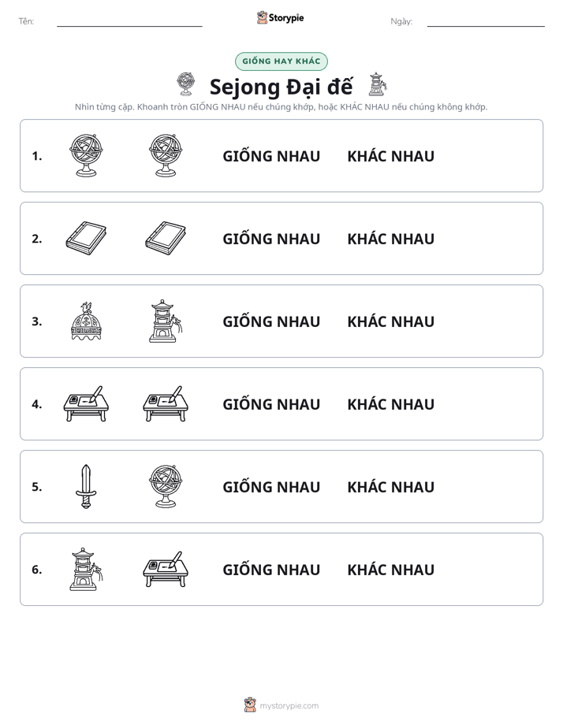Click the GIỐNG HAY KHÁC badge
563x728 pixels.
[x=281, y=61]
